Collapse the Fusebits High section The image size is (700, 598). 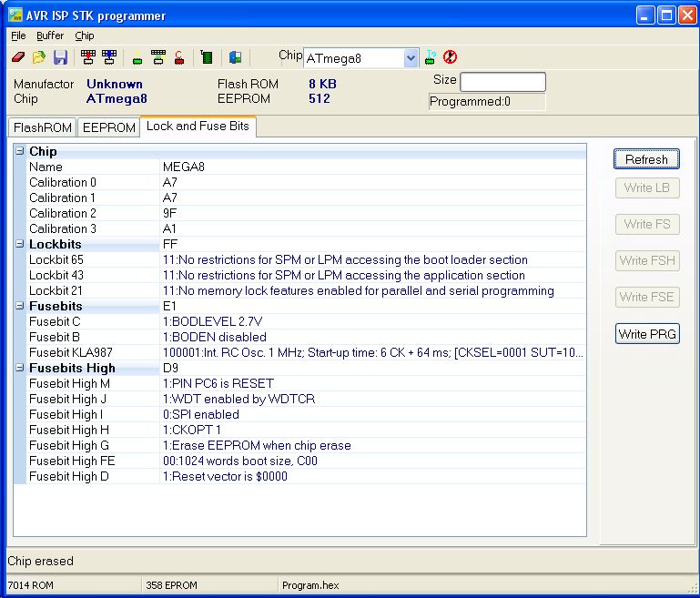click(20, 368)
